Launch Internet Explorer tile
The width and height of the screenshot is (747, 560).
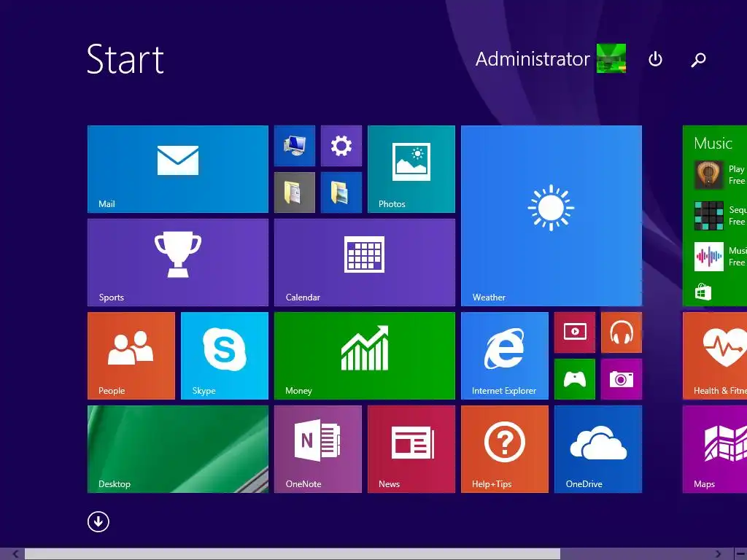pyautogui.click(x=505, y=356)
